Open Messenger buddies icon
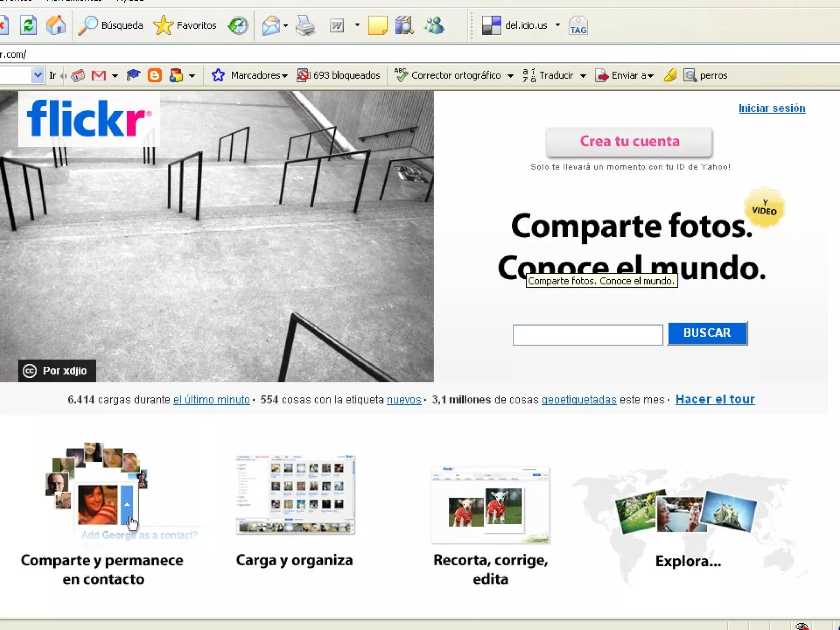The height and width of the screenshot is (630, 840). (434, 25)
